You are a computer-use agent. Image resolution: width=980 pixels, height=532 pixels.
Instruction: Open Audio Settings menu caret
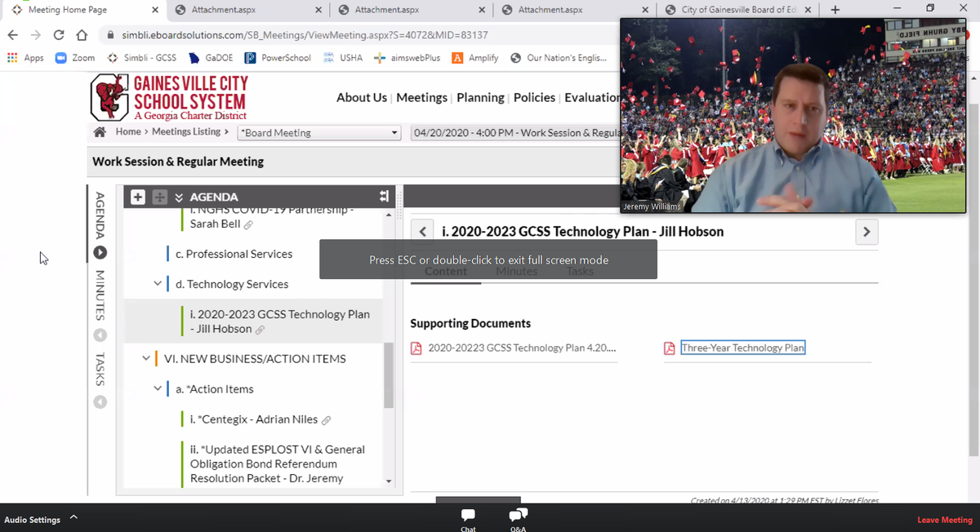[73, 516]
